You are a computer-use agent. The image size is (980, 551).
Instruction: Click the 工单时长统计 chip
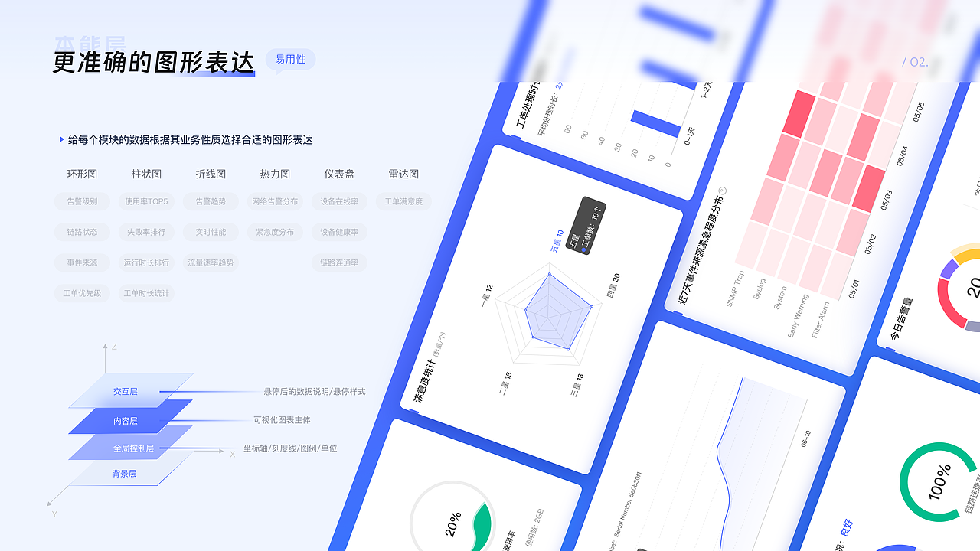[x=146, y=293]
